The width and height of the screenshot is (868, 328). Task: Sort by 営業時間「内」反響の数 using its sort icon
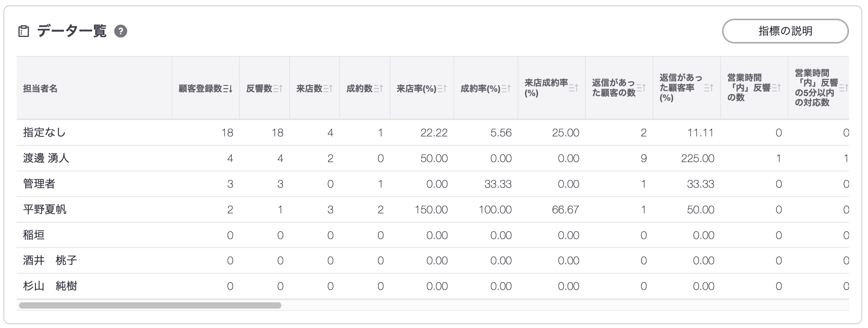(776, 88)
